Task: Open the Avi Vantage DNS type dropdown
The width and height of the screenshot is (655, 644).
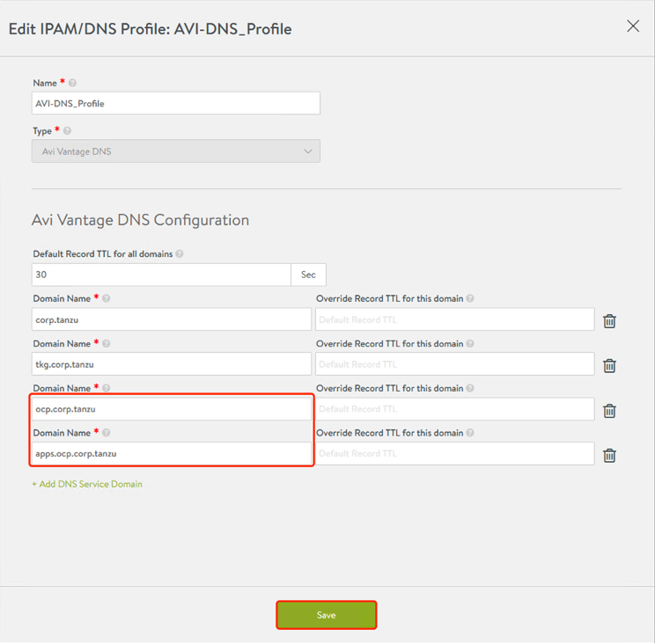Action: 176,151
